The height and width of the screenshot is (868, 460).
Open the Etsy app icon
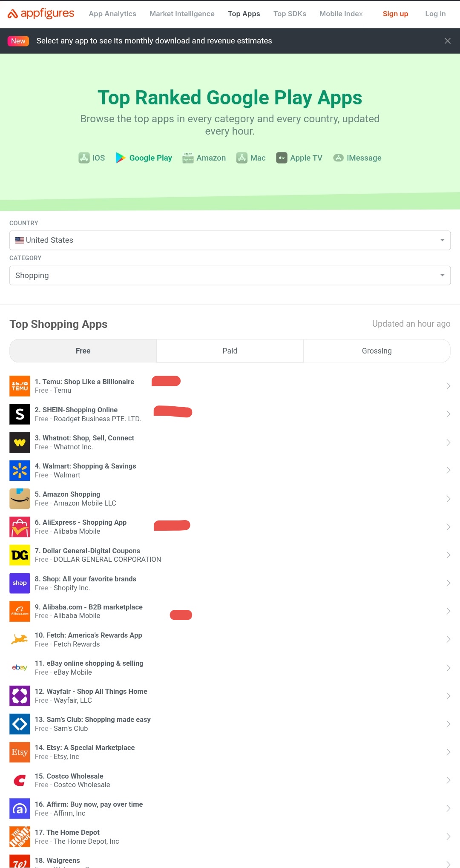[x=20, y=752]
